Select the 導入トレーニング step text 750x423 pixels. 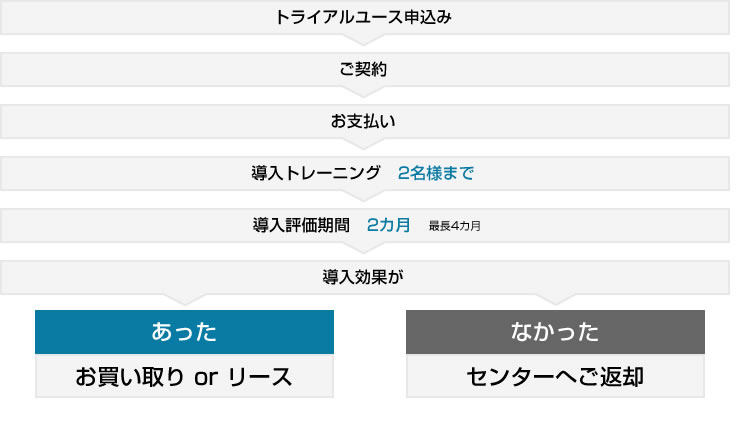tap(316, 173)
